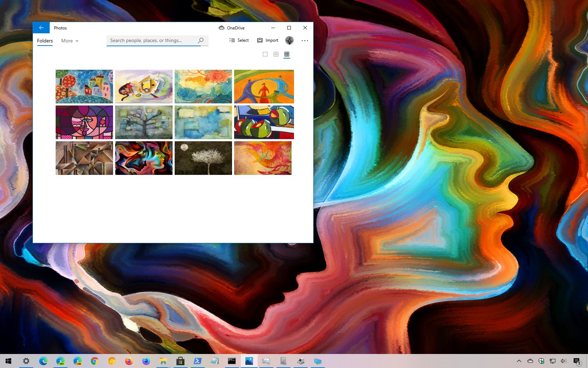
Task: Switch to large single-tile view
Action: point(265,54)
